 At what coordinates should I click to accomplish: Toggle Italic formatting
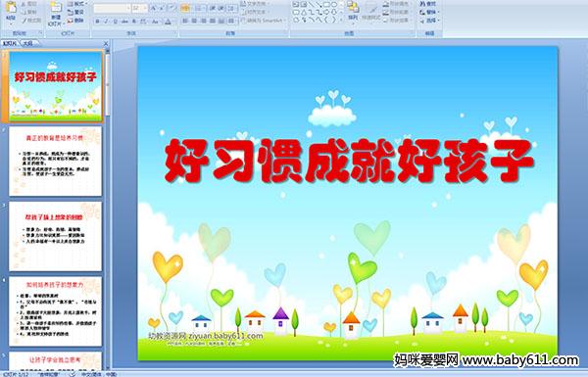click(106, 22)
